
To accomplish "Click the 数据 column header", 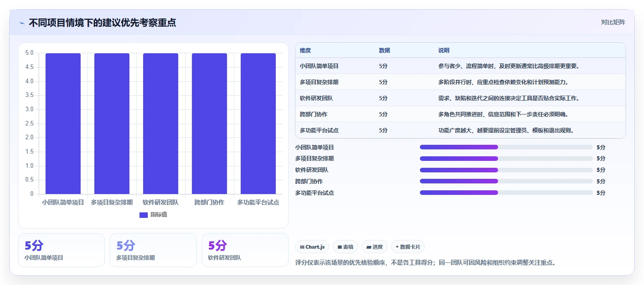I will click(x=384, y=51).
